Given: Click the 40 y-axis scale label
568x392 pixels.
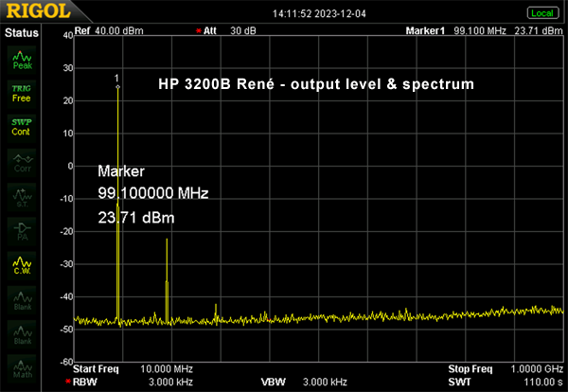Looking at the screenshot, I should click(x=68, y=35).
